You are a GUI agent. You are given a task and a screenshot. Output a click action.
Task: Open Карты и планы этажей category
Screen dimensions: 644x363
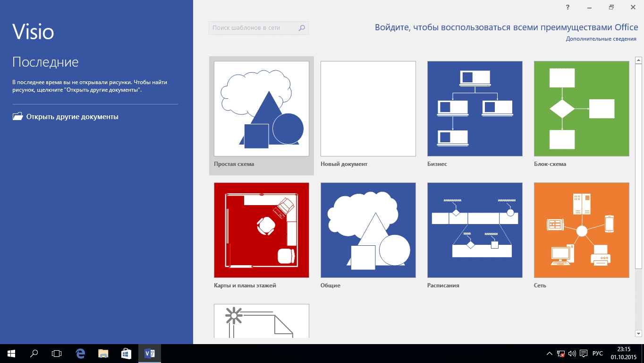(262, 230)
